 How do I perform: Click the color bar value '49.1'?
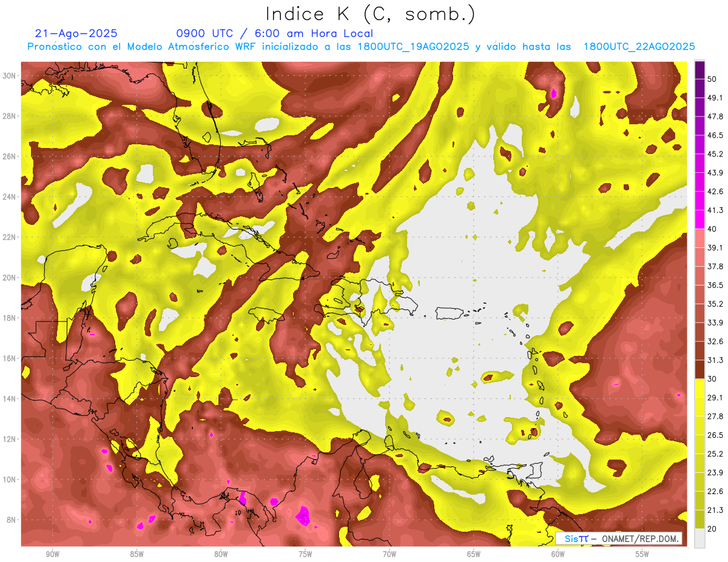click(715, 98)
